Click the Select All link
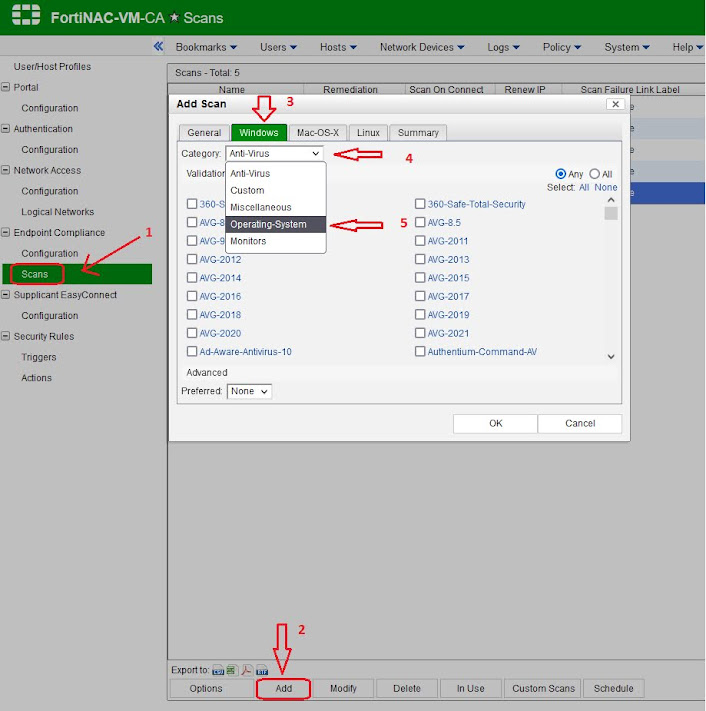Viewport: 706px width, 711px height. coord(584,187)
